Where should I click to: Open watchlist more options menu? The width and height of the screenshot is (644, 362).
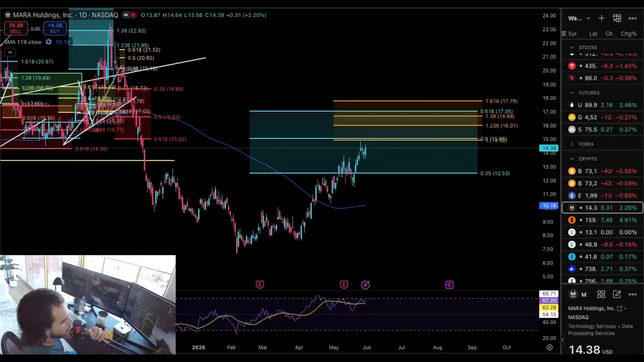[632, 18]
